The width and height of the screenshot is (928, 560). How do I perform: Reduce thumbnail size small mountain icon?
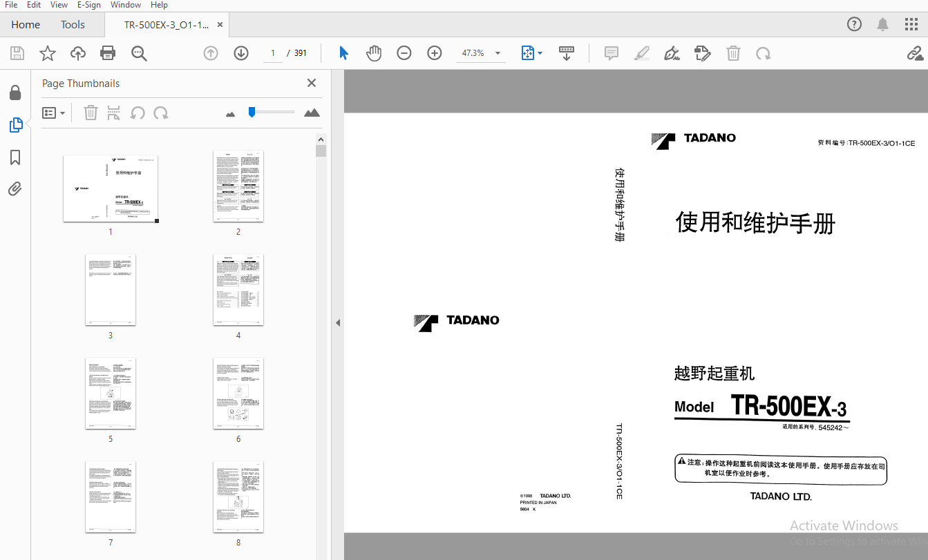231,114
